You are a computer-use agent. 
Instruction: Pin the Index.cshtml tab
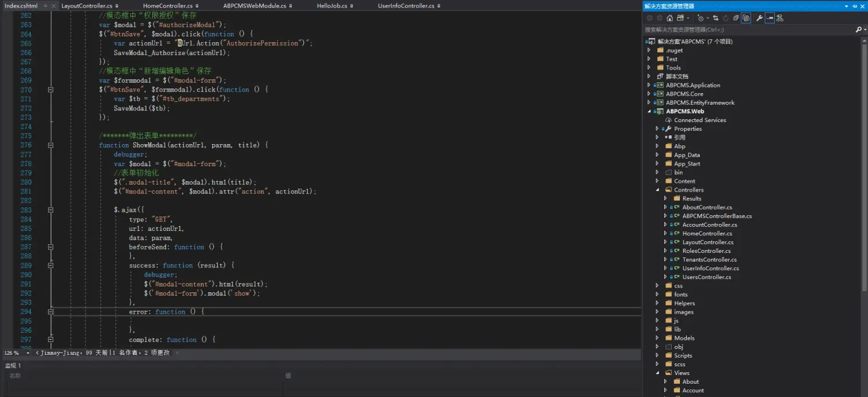click(45, 6)
